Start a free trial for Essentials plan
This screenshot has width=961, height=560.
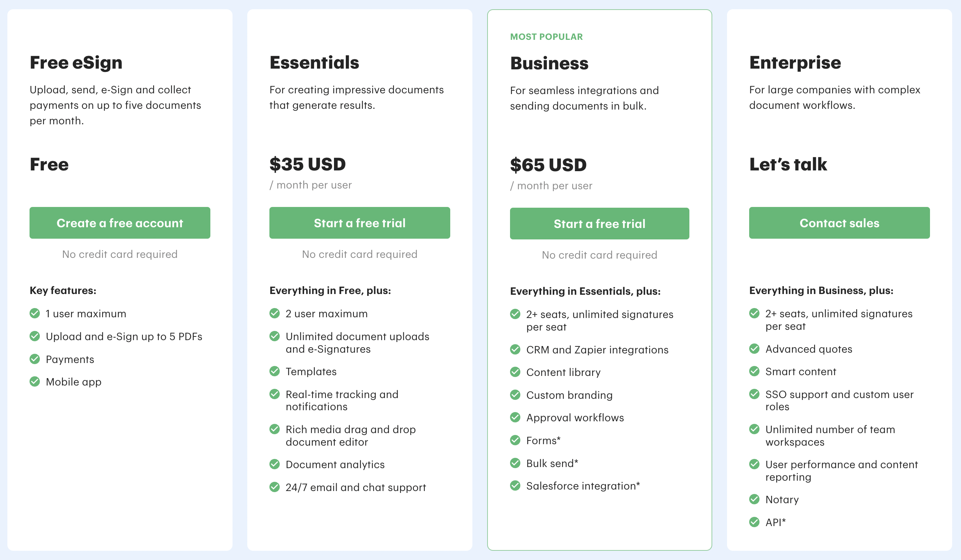point(359,223)
